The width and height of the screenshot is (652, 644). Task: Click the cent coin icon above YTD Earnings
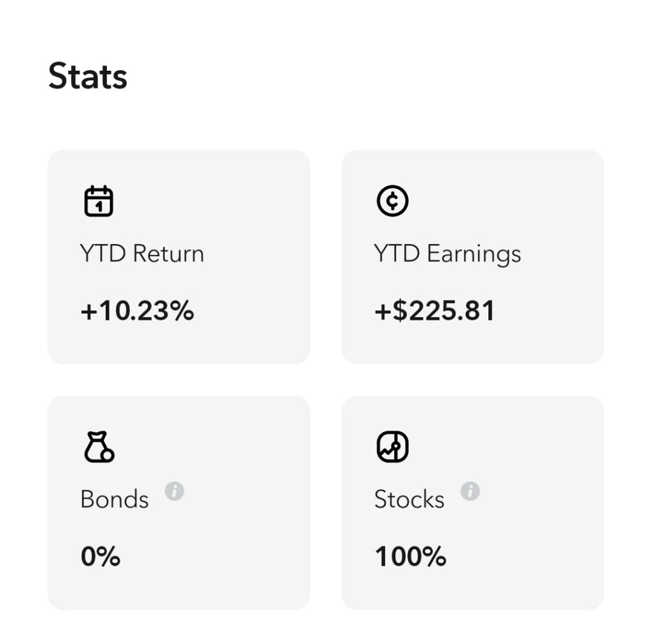[x=392, y=201]
